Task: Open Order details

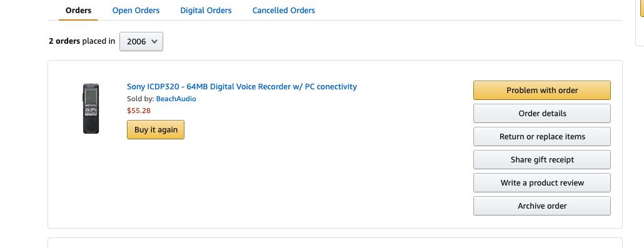Action: 542,113
